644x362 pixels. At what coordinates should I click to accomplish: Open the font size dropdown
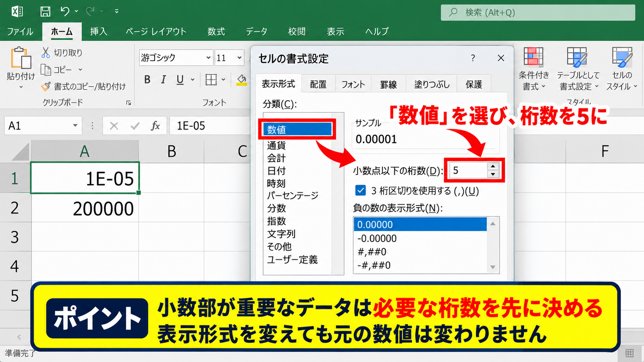[x=239, y=58]
